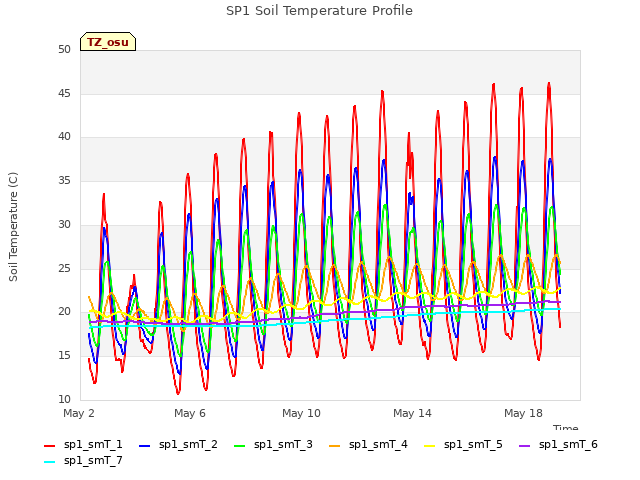Click the May 2 x-axis tick label
The image size is (640, 480).
coord(79,413)
